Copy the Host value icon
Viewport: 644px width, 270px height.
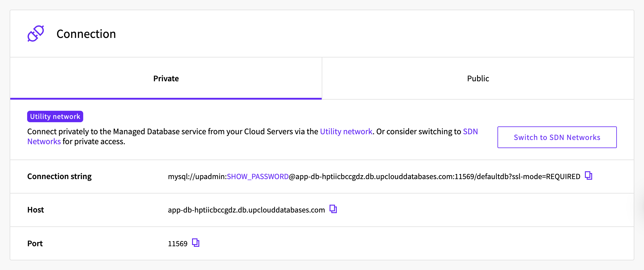tap(333, 209)
